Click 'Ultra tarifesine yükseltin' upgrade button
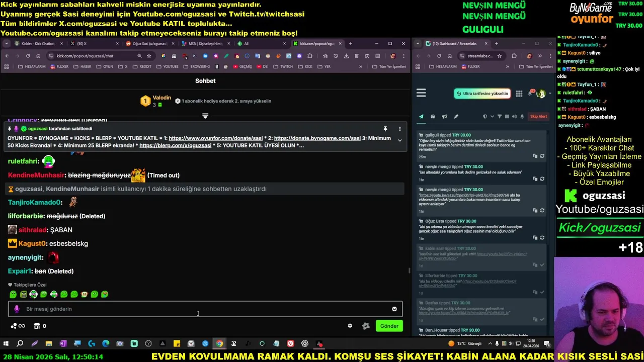644x362 pixels. click(x=482, y=94)
